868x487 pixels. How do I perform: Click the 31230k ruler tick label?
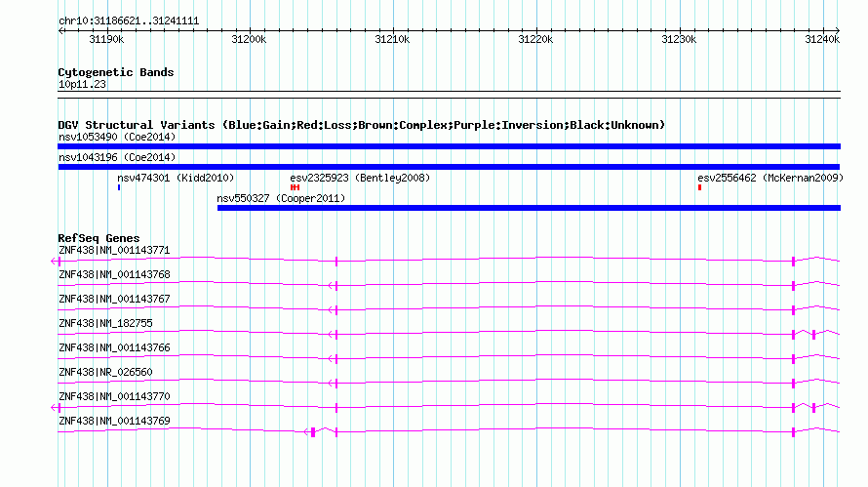[x=679, y=39]
